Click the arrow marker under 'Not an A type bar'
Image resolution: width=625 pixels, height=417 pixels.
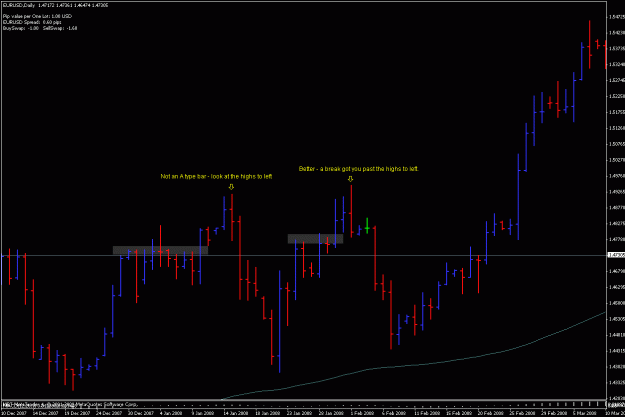point(231,187)
